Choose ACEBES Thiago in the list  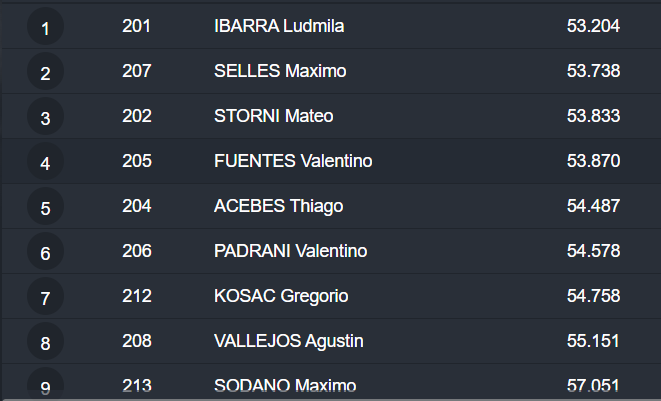click(x=279, y=206)
